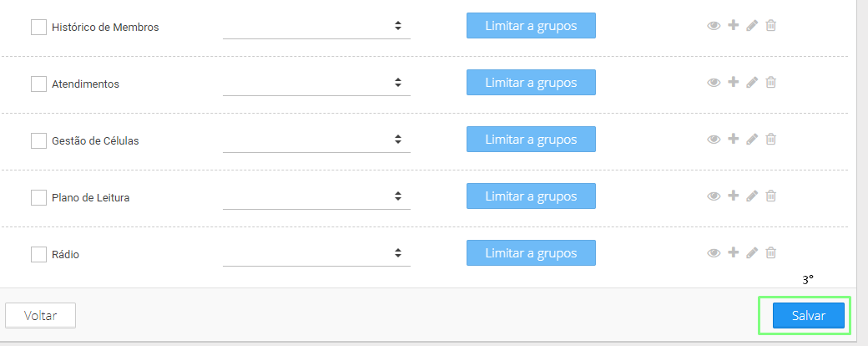The height and width of the screenshot is (346, 868).
Task: Click Limitar a grupos in Rádio row
Action: click(531, 253)
